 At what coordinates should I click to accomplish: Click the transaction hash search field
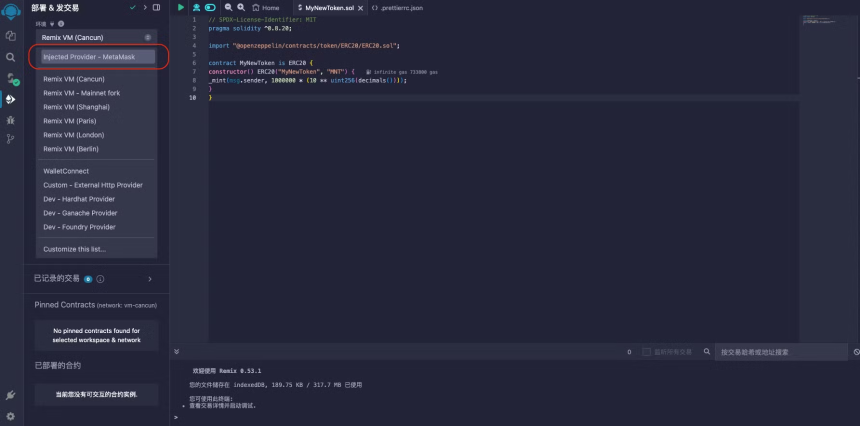click(x=781, y=352)
